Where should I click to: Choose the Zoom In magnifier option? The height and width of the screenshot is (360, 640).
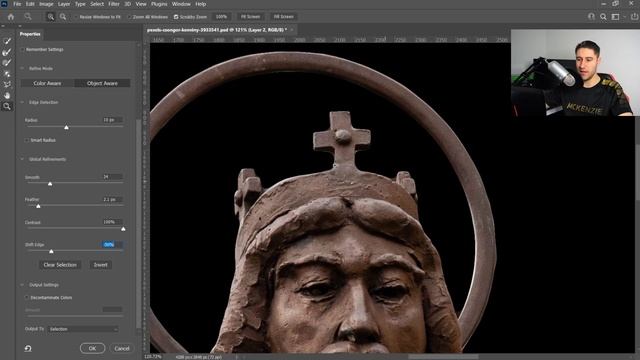tap(51, 17)
